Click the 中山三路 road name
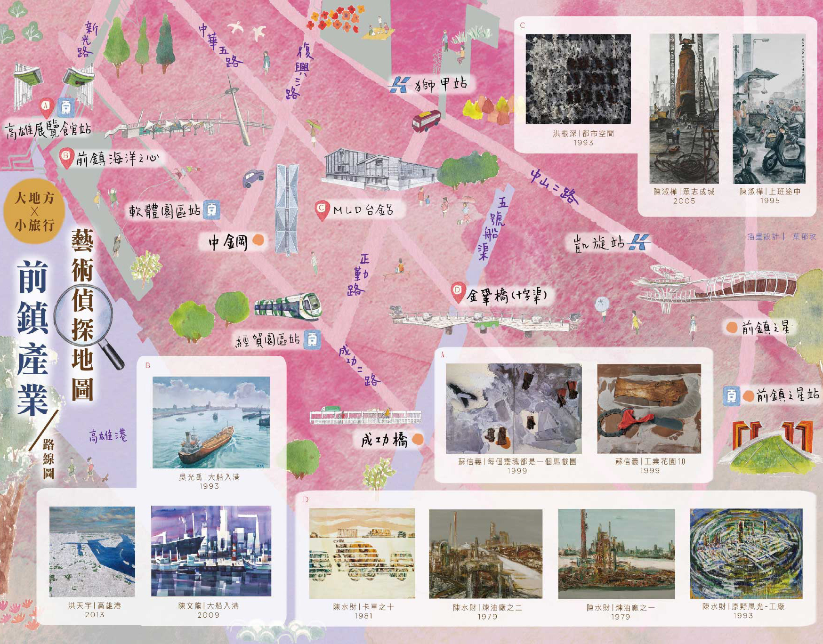 click(x=555, y=186)
